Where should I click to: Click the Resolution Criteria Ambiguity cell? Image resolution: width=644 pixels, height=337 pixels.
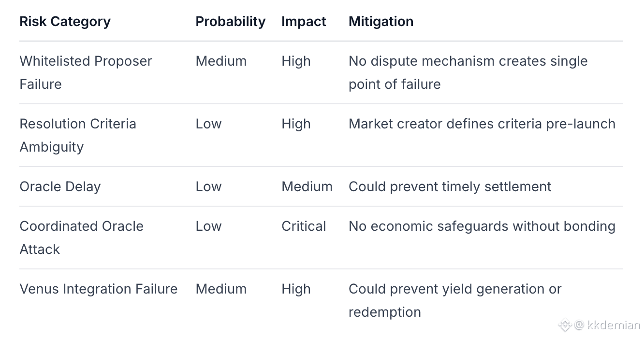pos(77,135)
